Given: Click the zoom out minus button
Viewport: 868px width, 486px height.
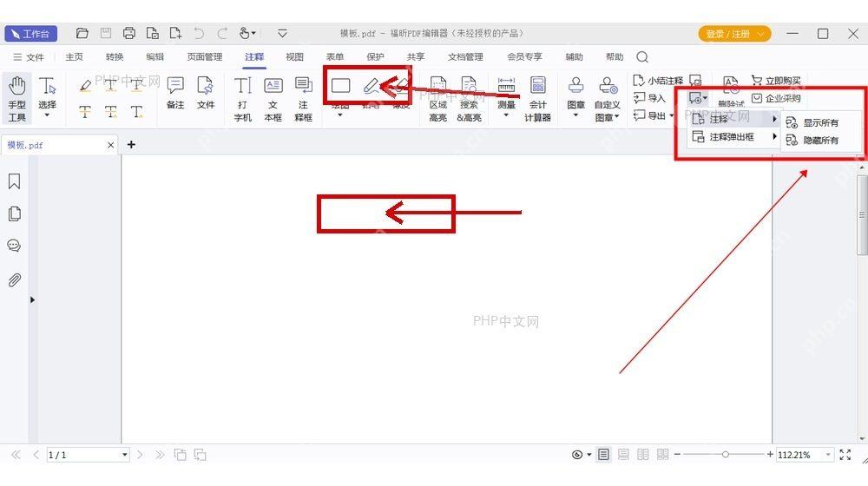Looking at the screenshot, I should click(x=677, y=455).
